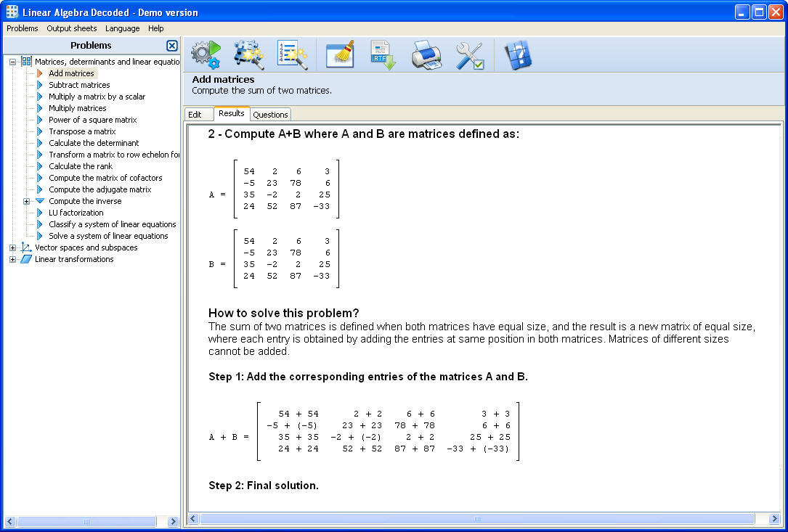This screenshot has height=532, width=788.
Task: Click arrow icon beside Solve a system
Action: coord(40,236)
